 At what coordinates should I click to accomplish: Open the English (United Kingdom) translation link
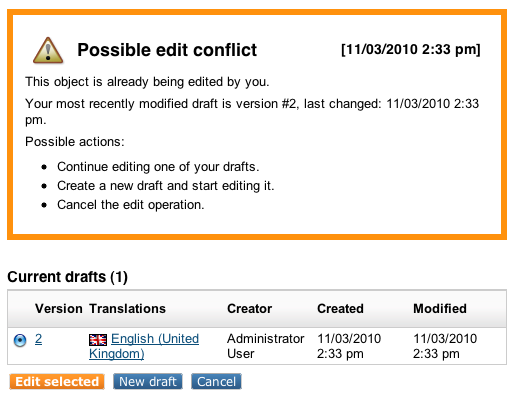144,346
